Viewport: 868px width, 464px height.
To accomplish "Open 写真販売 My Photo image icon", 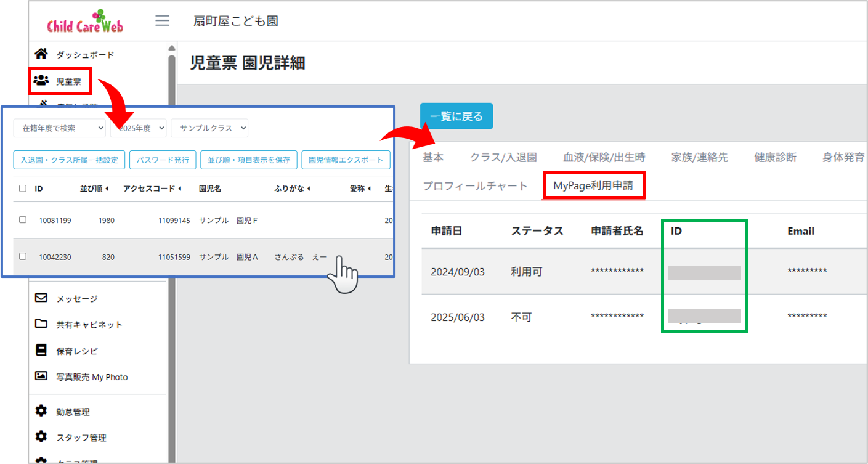I will (41, 376).
